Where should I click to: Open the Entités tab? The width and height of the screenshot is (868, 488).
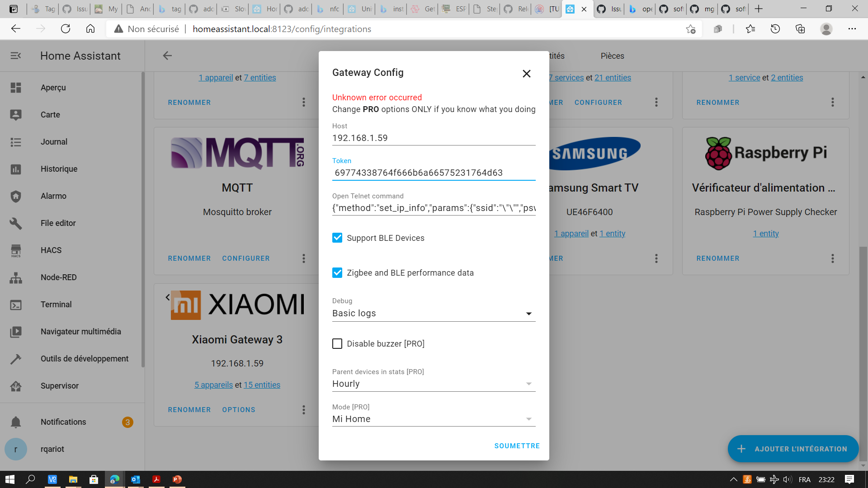click(x=557, y=56)
